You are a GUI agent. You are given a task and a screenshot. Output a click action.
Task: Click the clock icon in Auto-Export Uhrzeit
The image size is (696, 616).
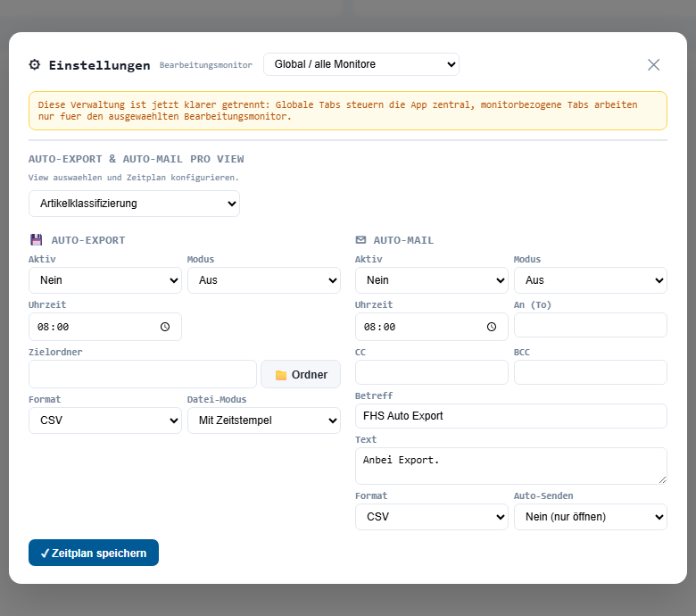pyautogui.click(x=165, y=327)
